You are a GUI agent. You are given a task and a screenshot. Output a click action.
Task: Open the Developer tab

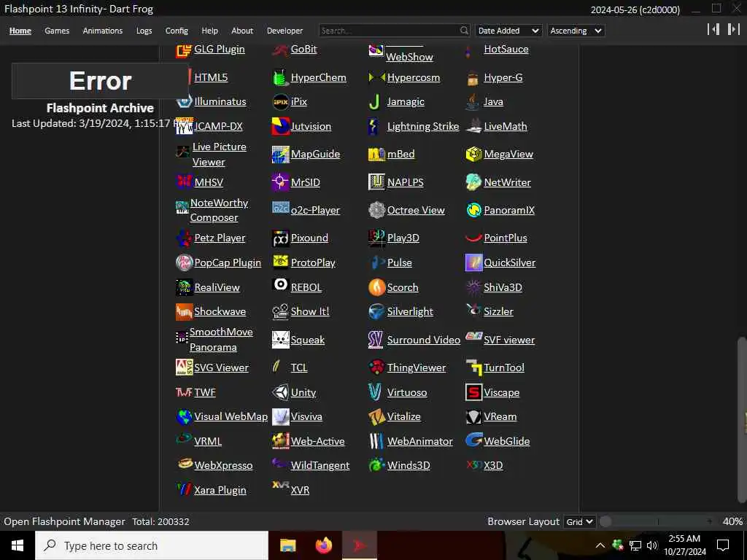285,31
